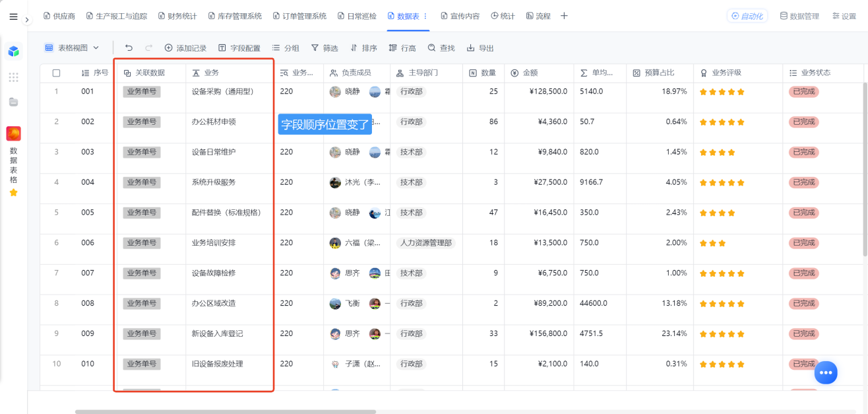Viewport: 868px width, 414px height.
Task: Switch to the 宣传内容 tab
Action: tap(460, 16)
